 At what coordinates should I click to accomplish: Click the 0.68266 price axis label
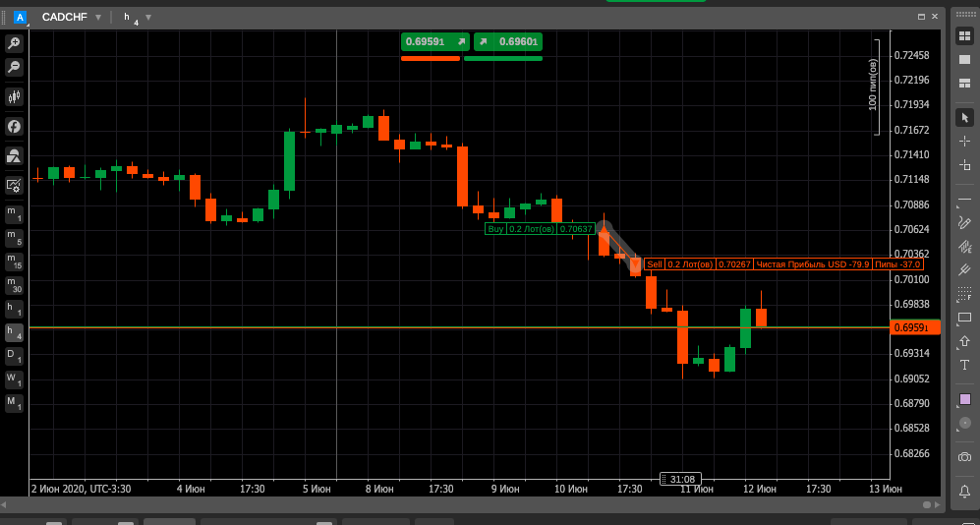(912, 453)
